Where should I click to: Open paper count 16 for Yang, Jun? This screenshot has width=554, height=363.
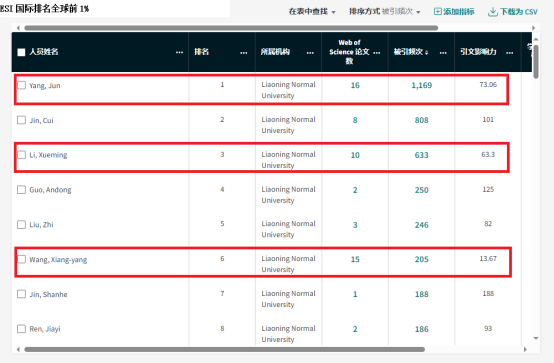click(x=355, y=85)
